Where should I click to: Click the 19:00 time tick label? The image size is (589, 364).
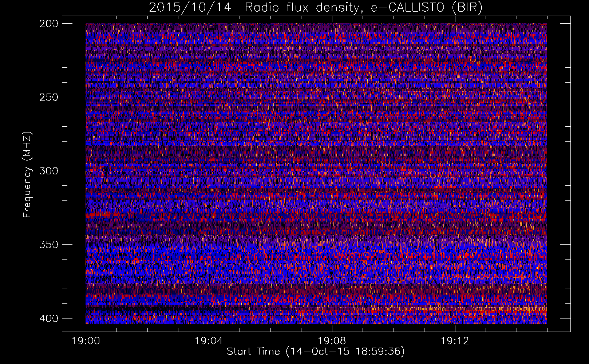pyautogui.click(x=86, y=341)
